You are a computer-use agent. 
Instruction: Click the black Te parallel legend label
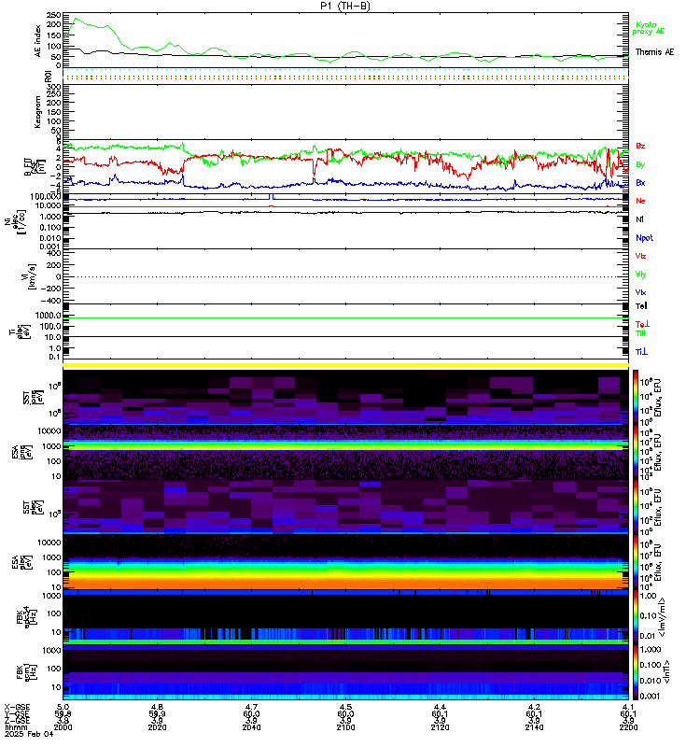[x=641, y=306]
